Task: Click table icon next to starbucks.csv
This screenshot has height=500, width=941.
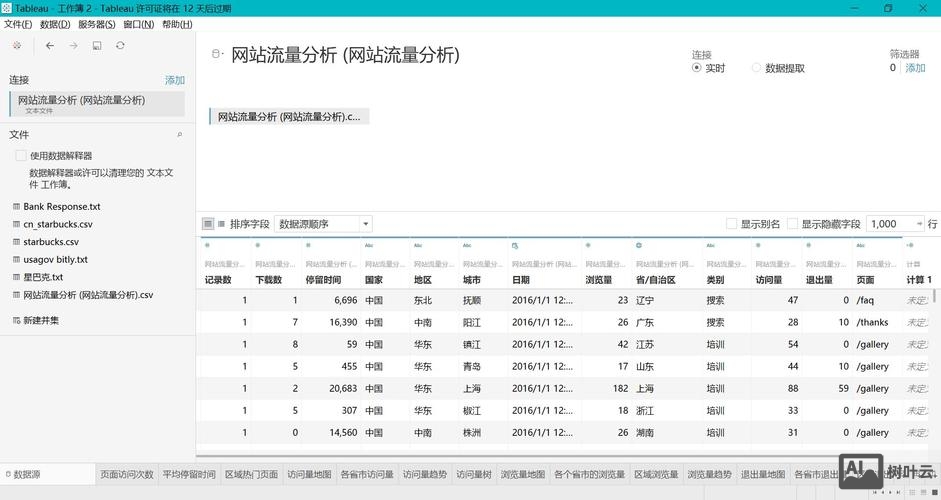Action: click(x=17, y=242)
